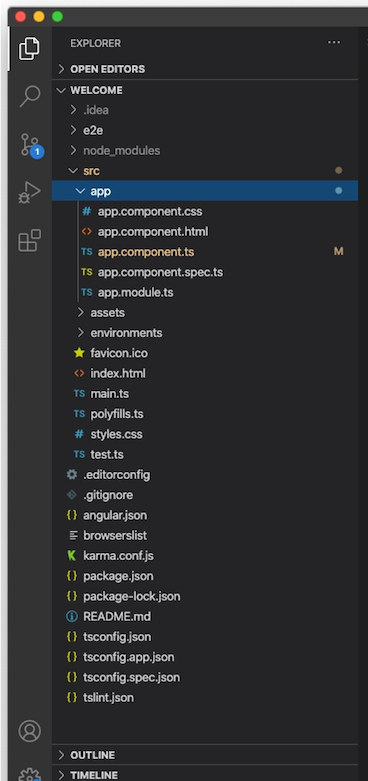Expand the Outline section
Viewport: 368px width, 781px height.
pyautogui.click(x=205, y=755)
